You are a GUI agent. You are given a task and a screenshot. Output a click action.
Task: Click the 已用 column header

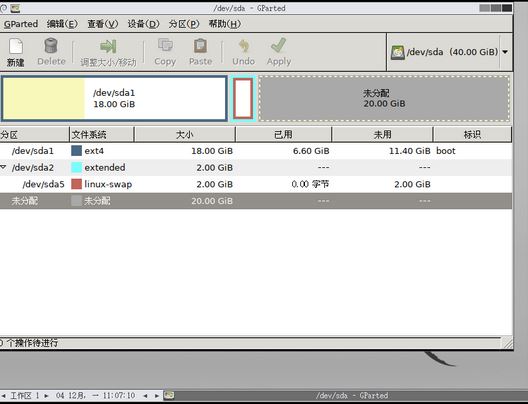tap(284, 135)
